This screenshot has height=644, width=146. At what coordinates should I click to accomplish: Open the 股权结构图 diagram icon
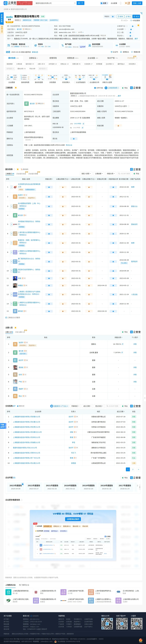(x=25, y=77)
